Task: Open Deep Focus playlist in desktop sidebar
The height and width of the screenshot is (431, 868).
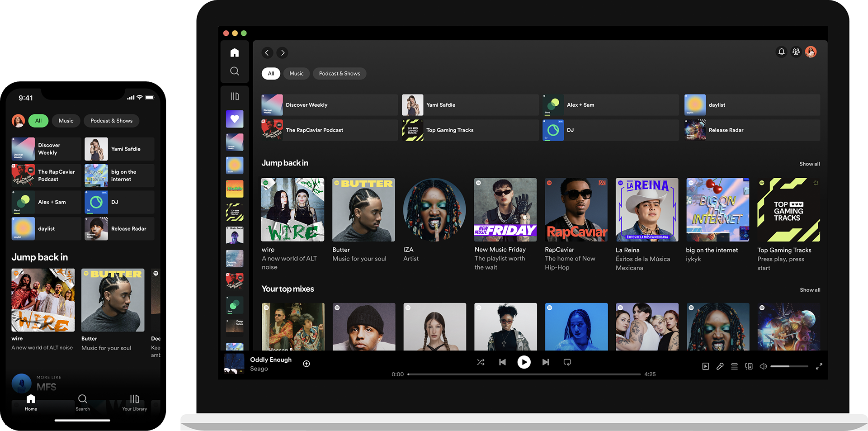Action: pyautogui.click(x=235, y=328)
